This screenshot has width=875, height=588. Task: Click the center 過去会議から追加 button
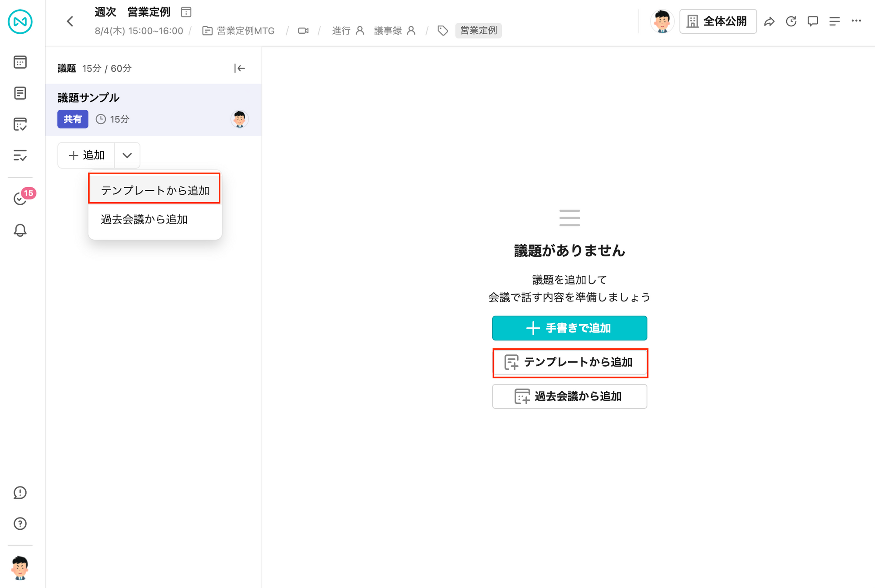(x=569, y=396)
